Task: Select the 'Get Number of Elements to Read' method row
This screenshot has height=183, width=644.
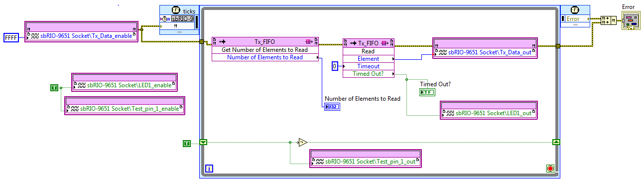Action: click(265, 50)
